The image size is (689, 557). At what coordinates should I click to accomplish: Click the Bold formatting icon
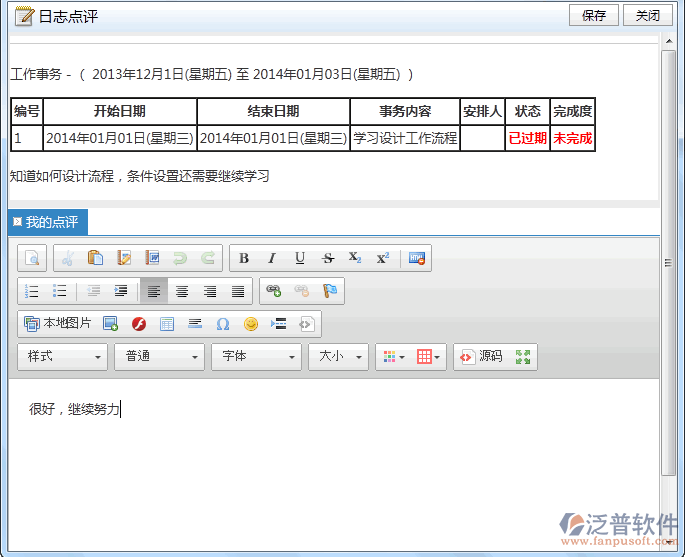(244, 259)
